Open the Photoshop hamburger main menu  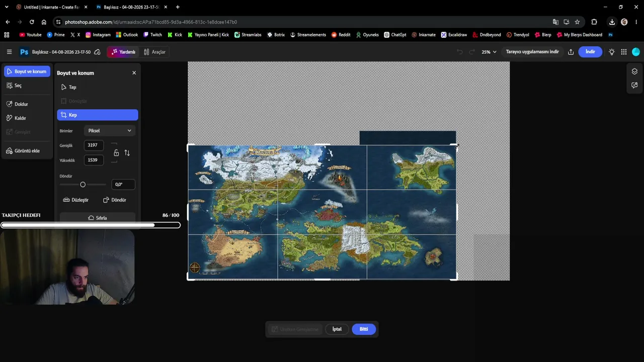tap(9, 52)
